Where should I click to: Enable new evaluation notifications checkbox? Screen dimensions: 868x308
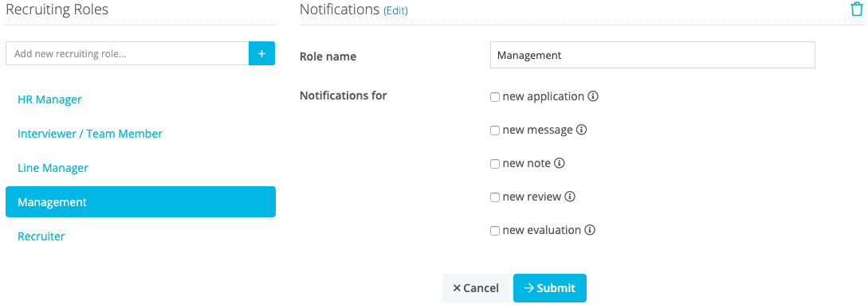point(495,231)
